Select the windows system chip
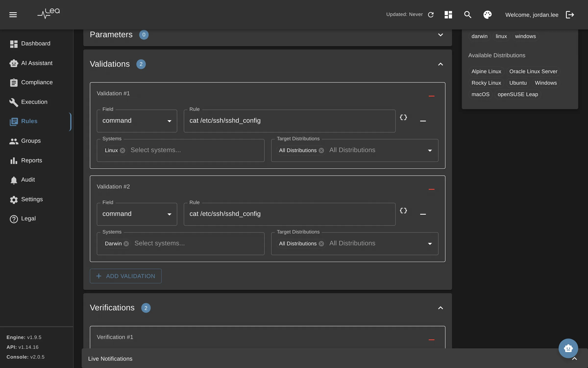This screenshot has height=368, width=588. click(x=525, y=36)
